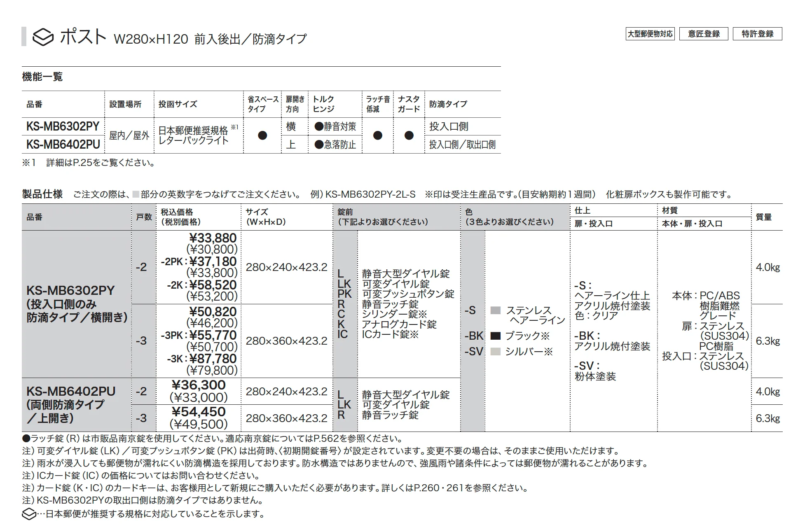Click 粉体塗装 finish description

click(x=595, y=376)
